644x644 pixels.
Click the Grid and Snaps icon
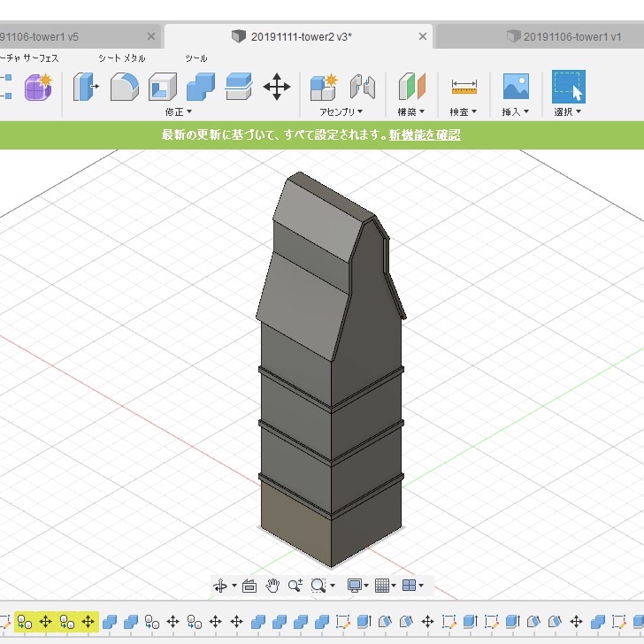(x=382, y=586)
